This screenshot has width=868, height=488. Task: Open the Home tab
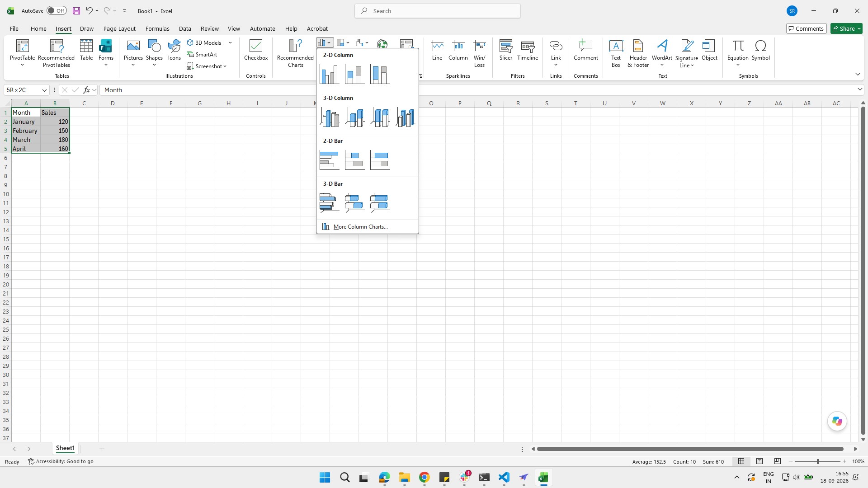pos(38,28)
